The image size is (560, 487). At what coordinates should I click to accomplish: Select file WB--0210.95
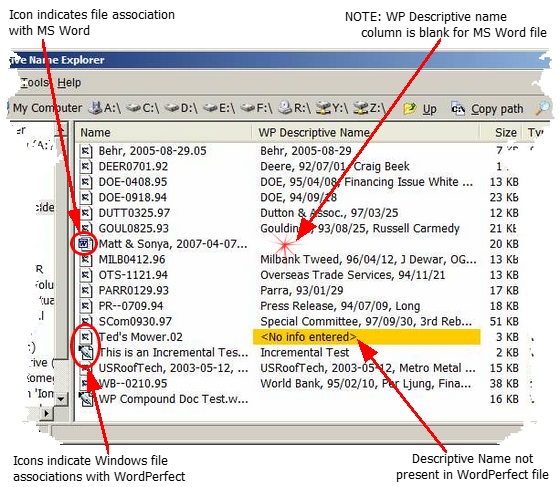coord(133,384)
